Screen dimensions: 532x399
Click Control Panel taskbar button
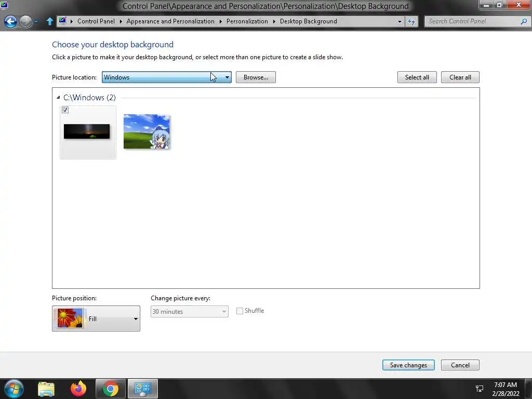[143, 389]
